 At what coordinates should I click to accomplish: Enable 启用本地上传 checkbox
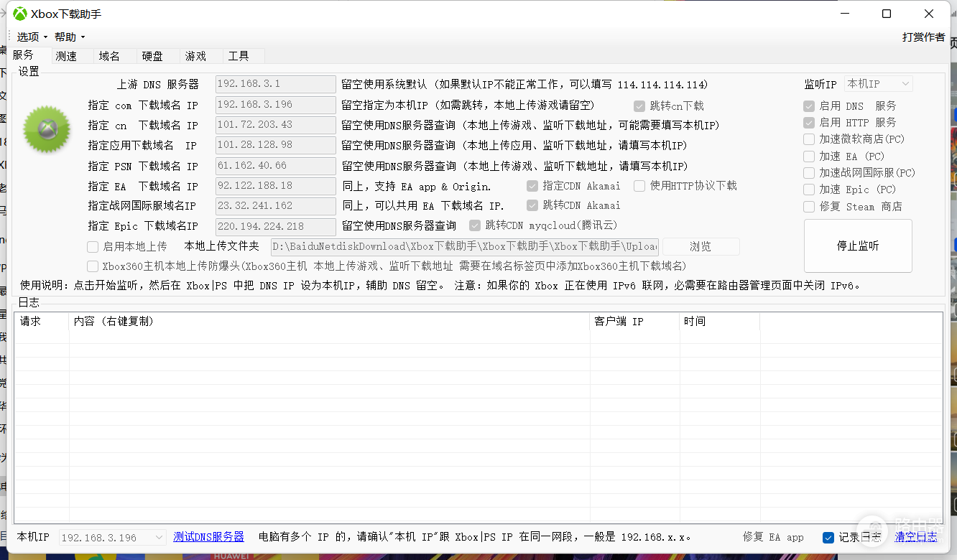[x=92, y=246]
